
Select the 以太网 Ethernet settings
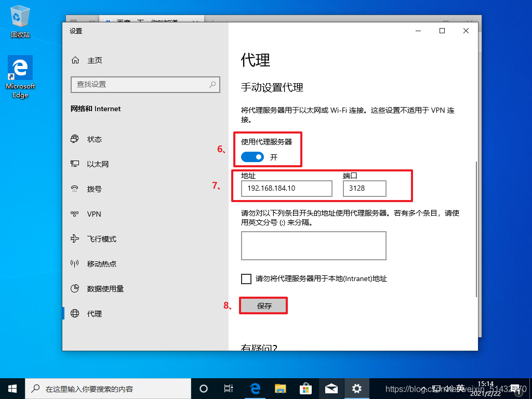pos(89,164)
